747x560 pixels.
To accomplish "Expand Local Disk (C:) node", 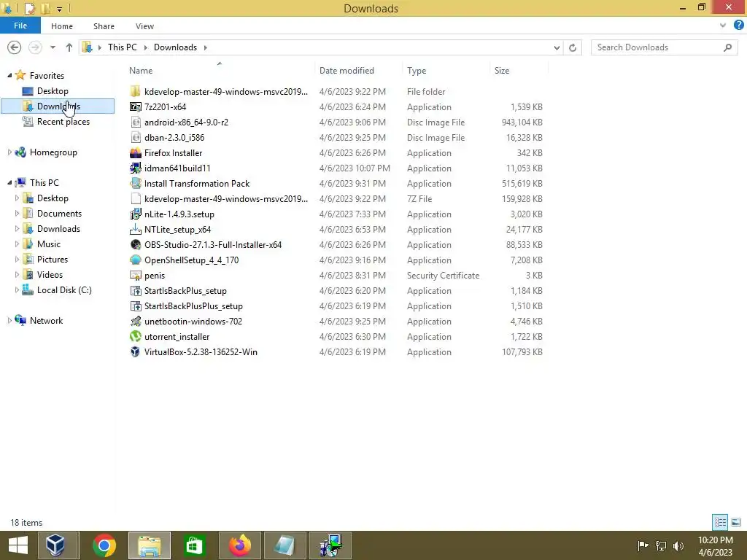I will 18,290.
